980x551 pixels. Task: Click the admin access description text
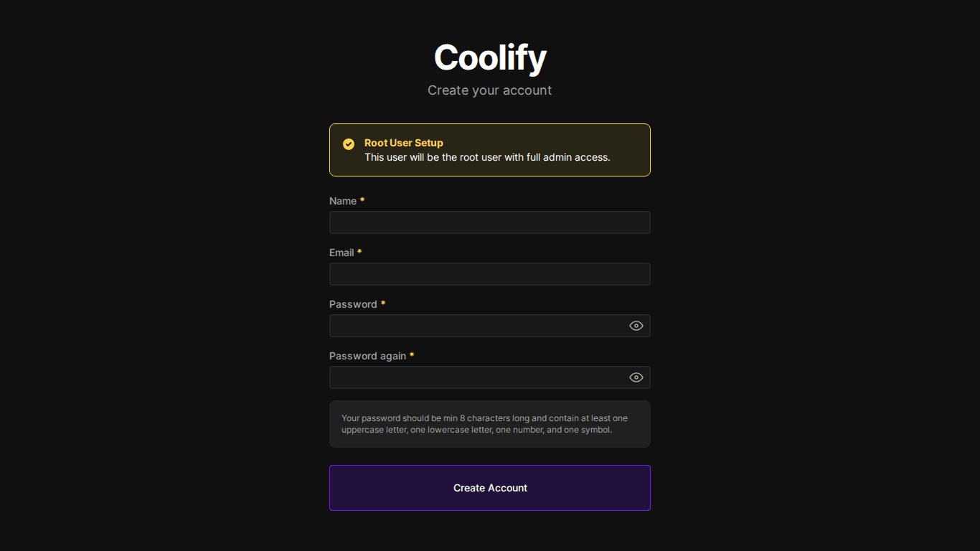[487, 157]
